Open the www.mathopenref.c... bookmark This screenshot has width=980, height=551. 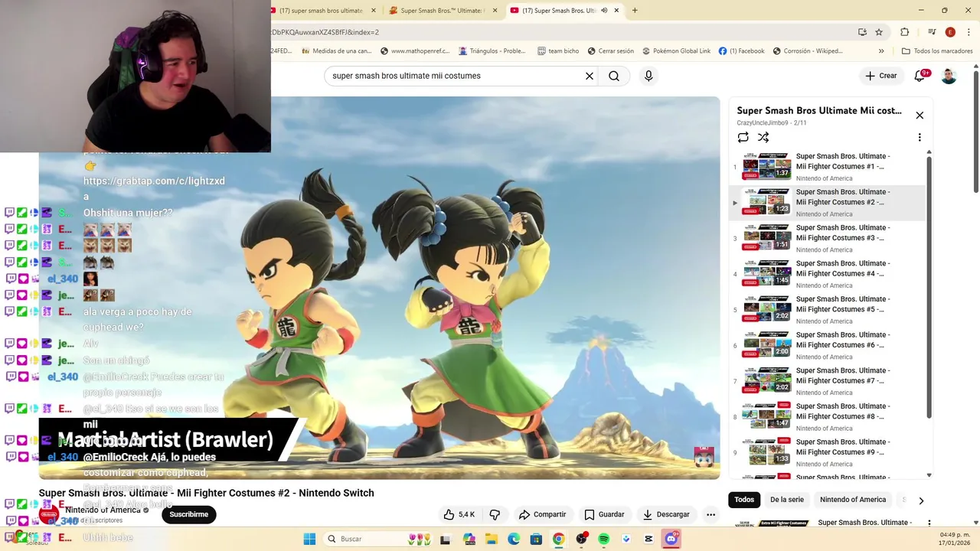[x=414, y=51]
